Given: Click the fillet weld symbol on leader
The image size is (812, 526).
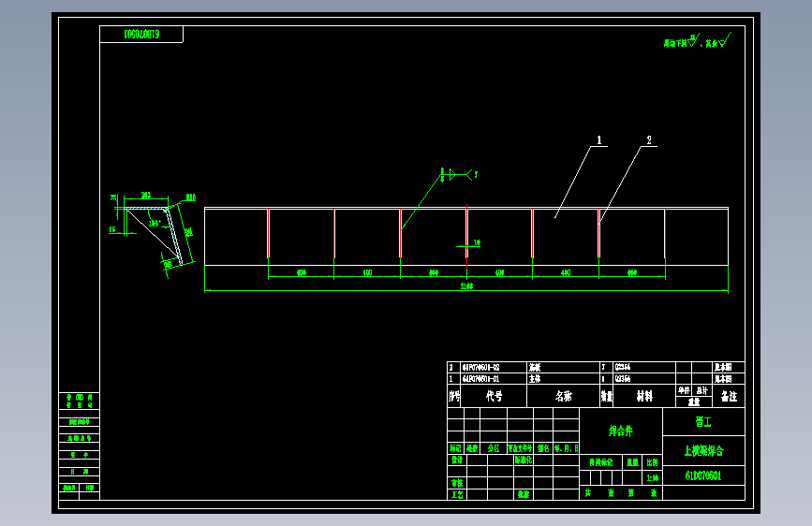Looking at the screenshot, I should [457, 175].
